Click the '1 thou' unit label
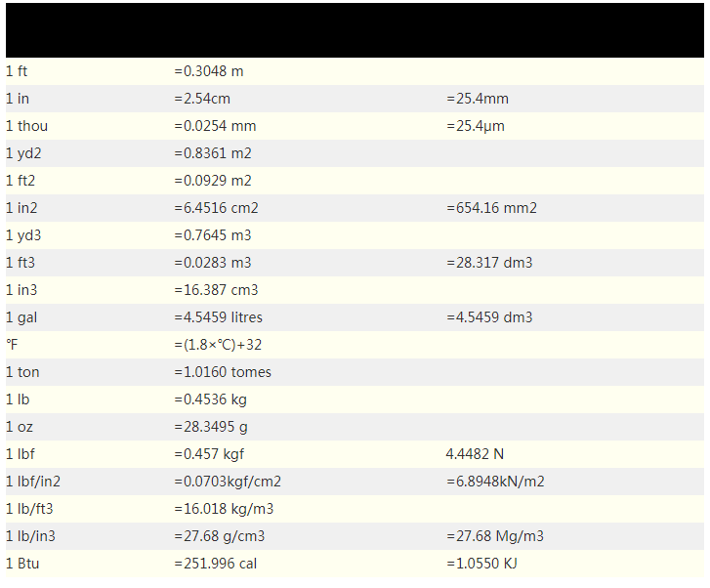Screen dimensions: 710x588 26,126
